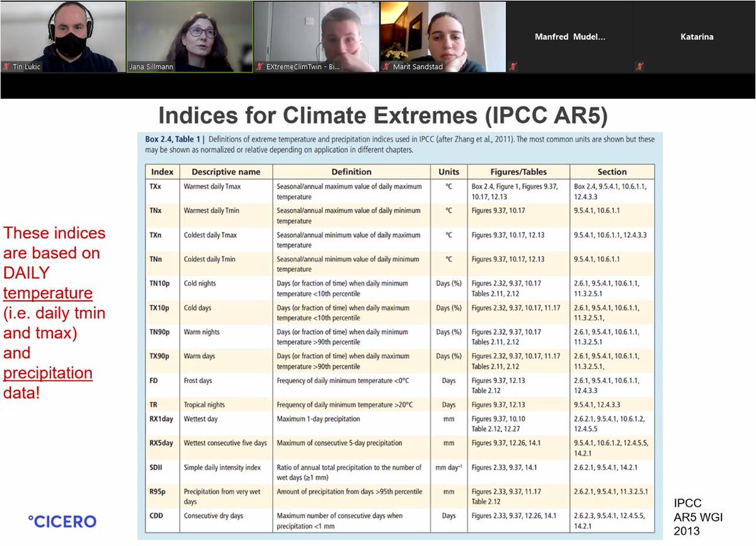Select Tin Lukic's video thumbnail
The height and width of the screenshot is (546, 756).
(x=63, y=36)
